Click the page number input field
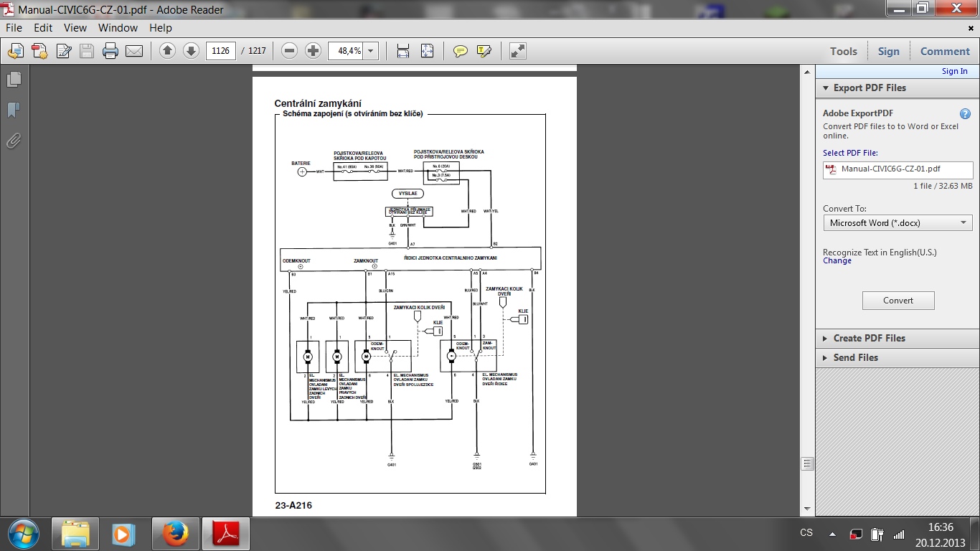980x551 pixels. 220,51
